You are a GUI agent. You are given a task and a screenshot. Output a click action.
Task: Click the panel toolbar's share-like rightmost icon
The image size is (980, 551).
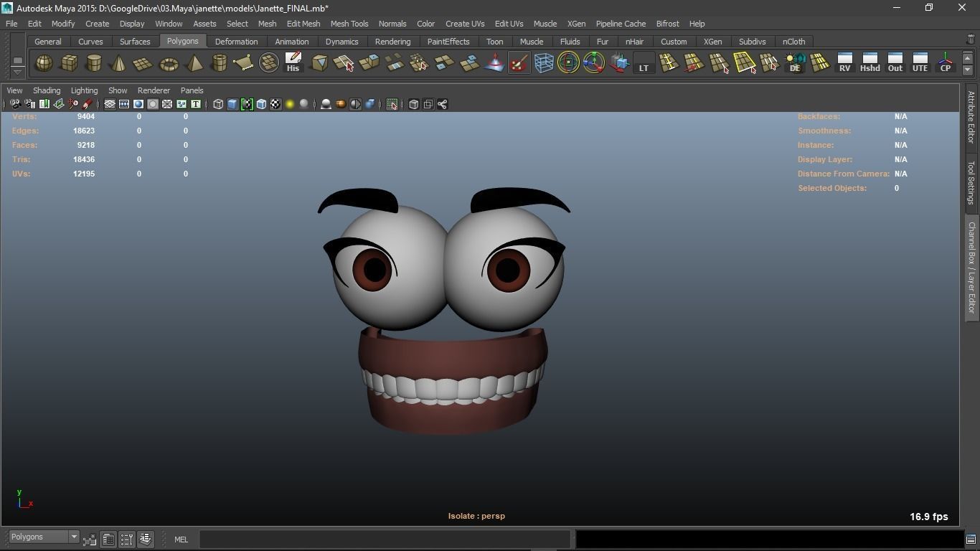coord(443,105)
